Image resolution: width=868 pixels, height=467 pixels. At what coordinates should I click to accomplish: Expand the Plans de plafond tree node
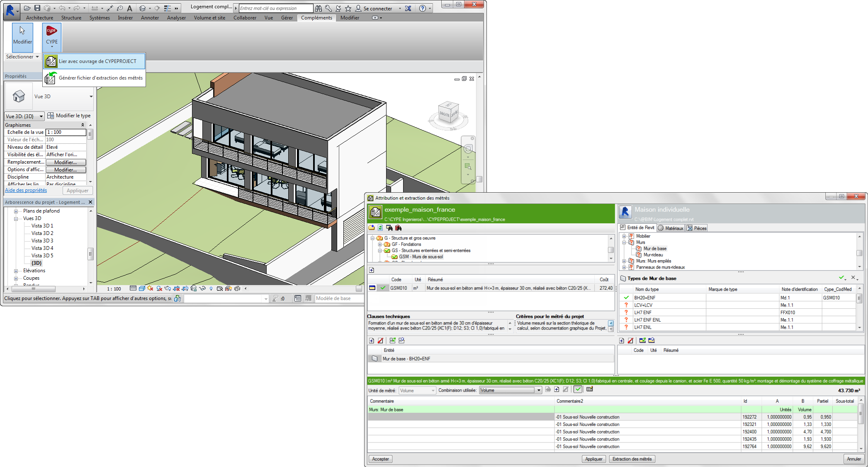[x=16, y=211]
